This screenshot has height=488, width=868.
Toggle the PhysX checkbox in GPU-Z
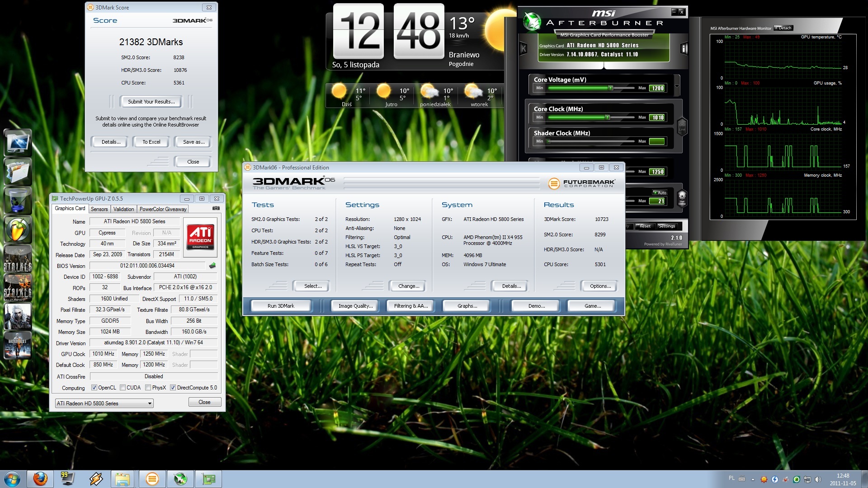[148, 388]
